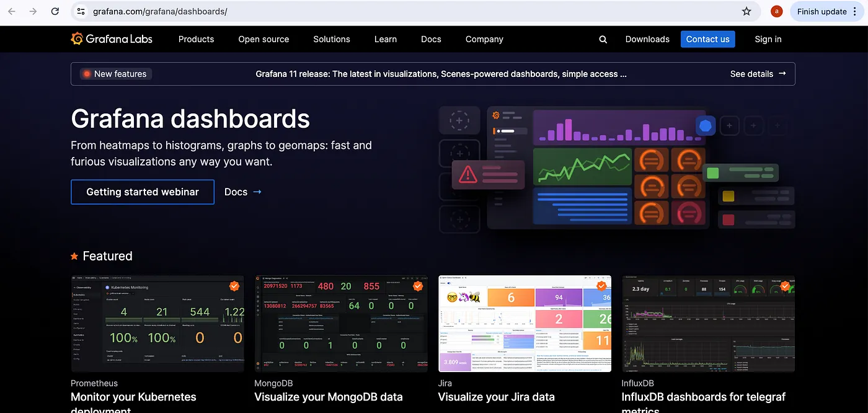Open the site search magnifier icon
This screenshot has height=413, width=868.
(x=603, y=39)
